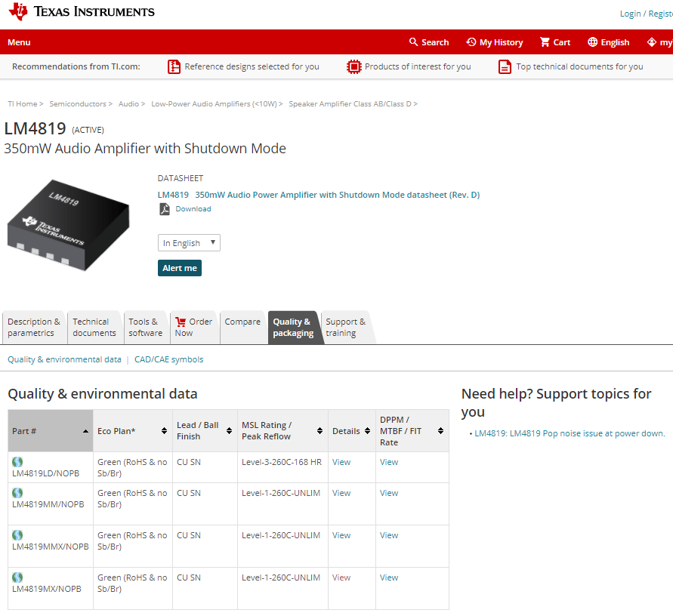673x616 pixels.
Task: Open the In English language dropdown
Action: click(x=189, y=243)
